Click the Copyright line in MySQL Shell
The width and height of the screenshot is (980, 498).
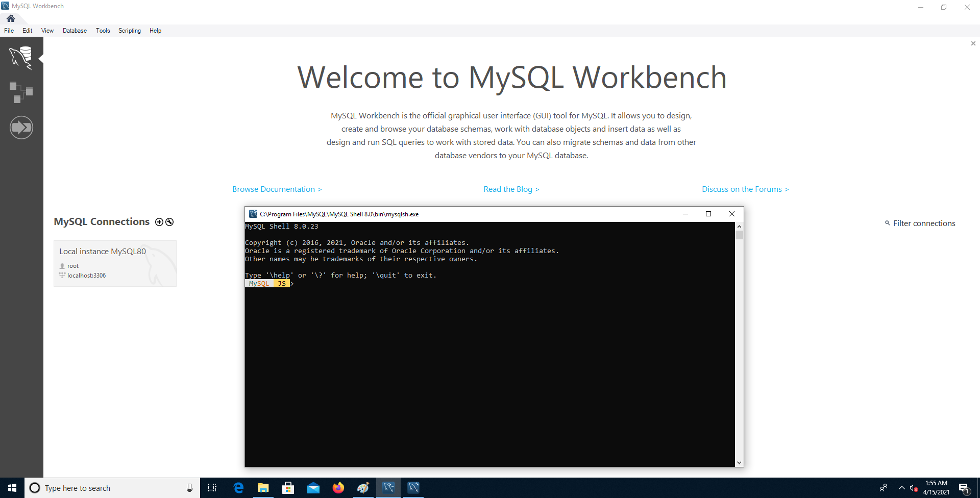click(357, 243)
